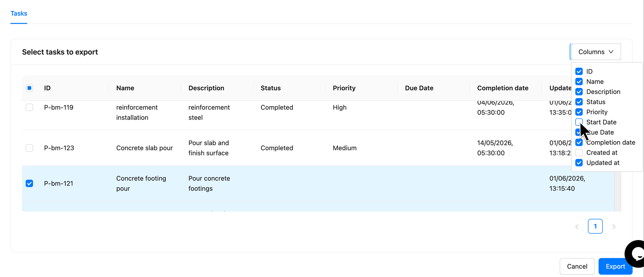The image size is (644, 277).
Task: Uncheck the Description column option
Action: [x=579, y=92]
